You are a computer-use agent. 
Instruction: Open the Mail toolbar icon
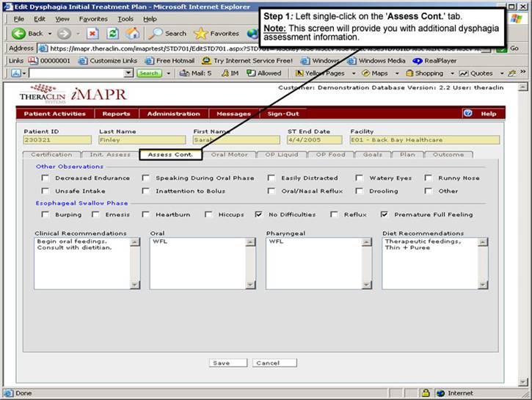pyautogui.click(x=195, y=73)
